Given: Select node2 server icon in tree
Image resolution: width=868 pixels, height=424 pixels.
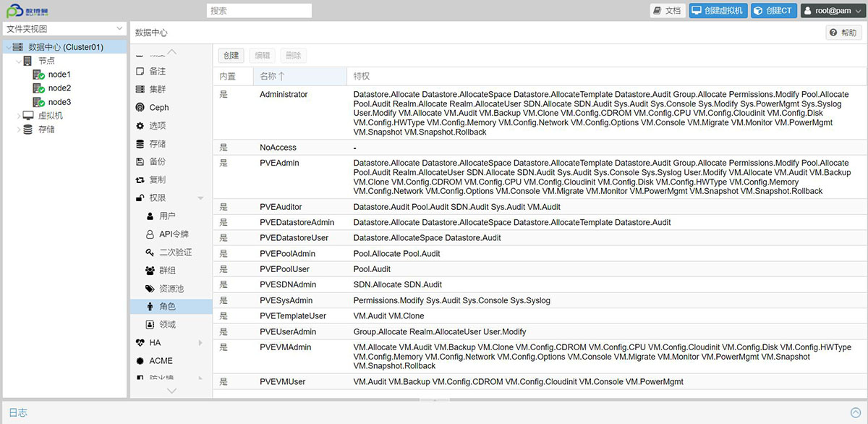Looking at the screenshot, I should (39, 88).
